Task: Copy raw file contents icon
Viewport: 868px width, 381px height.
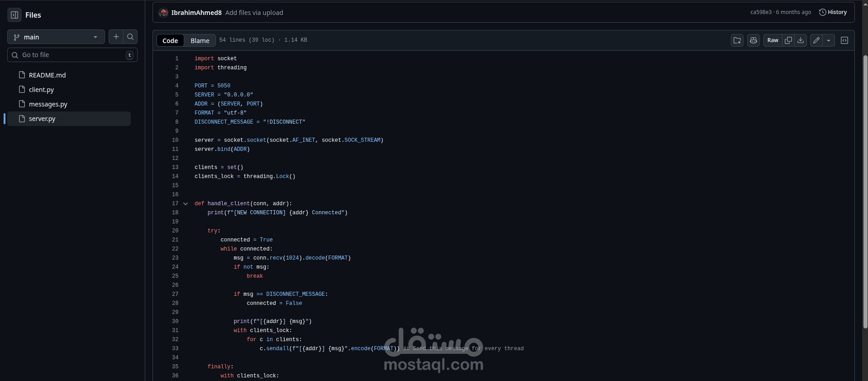Action: [x=788, y=40]
